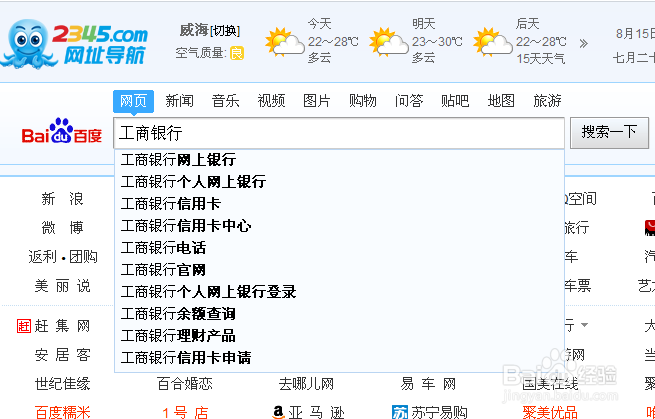Click tomorrow's 23~30℃ temperature text
Screen dimensions: 655x419
pyautogui.click(x=437, y=42)
